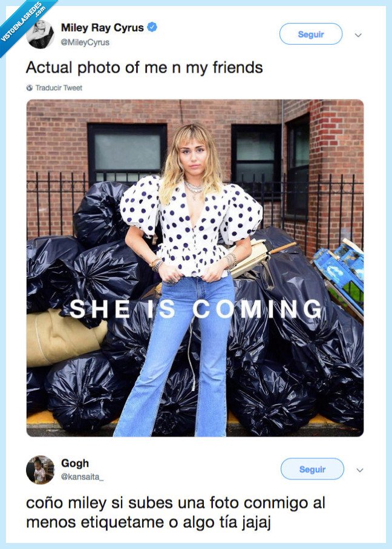Click Gogh's reply text about etiquetame
Screen dimensions: 392x549
coord(175,513)
